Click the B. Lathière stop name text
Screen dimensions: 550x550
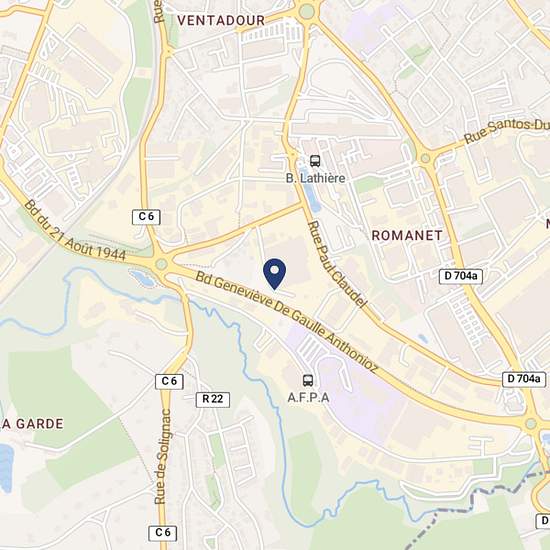click(315, 178)
